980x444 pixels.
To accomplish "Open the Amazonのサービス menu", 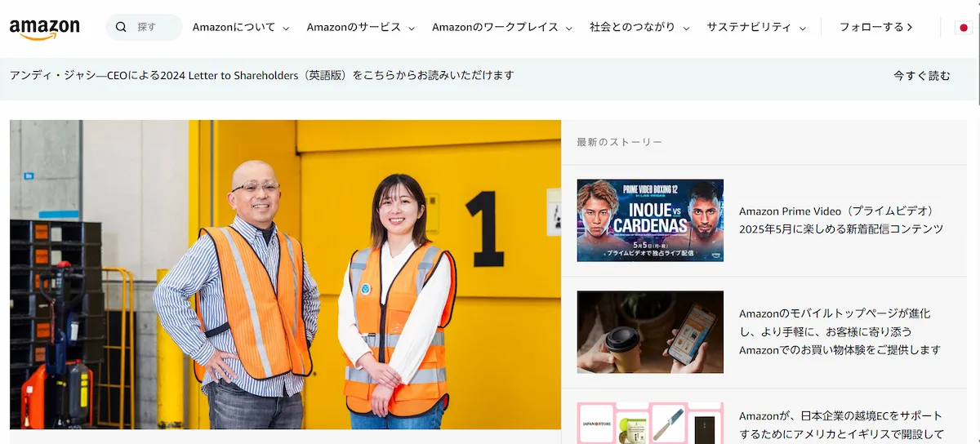I will coord(354,27).
